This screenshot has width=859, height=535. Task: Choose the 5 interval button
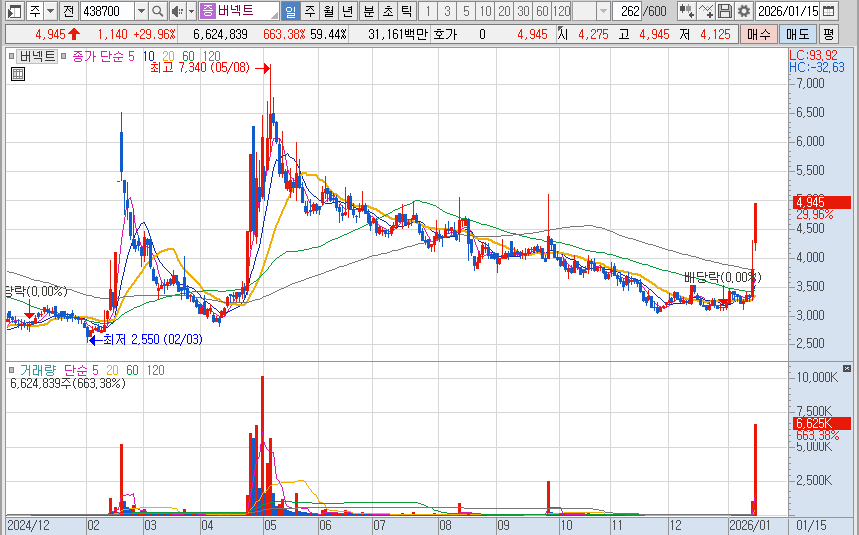pos(466,10)
